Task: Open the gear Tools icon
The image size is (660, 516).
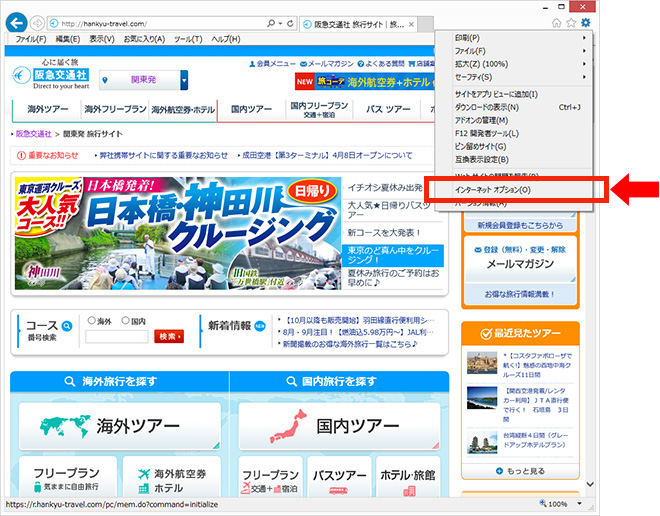Action: pos(585,22)
